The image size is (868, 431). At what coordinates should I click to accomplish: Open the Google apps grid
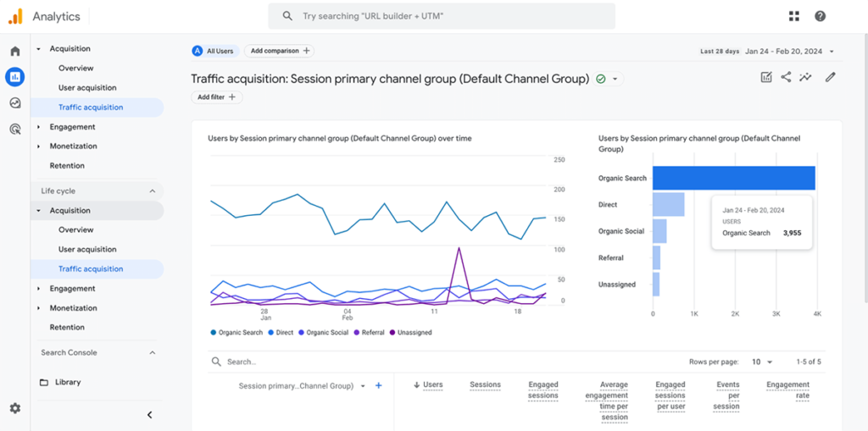coord(794,16)
